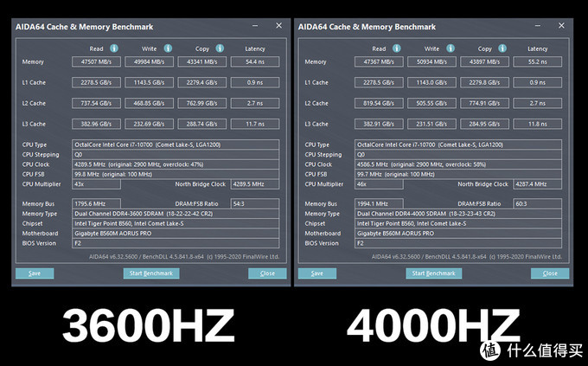Select L2 Cache copy 762.99 GB/s
This screenshot has height=366, width=588.
tap(202, 103)
